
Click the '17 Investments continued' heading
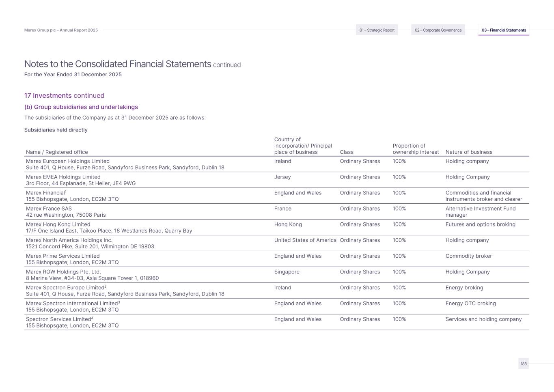[64, 96]
